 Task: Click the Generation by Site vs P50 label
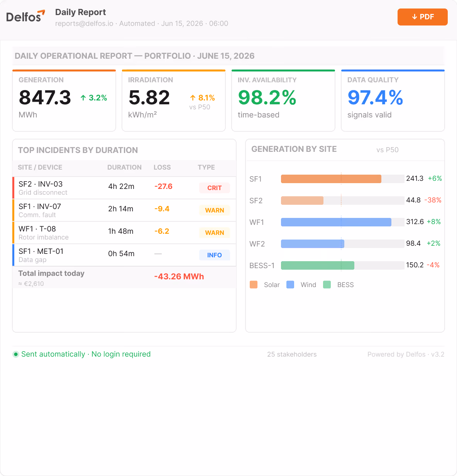388,150
